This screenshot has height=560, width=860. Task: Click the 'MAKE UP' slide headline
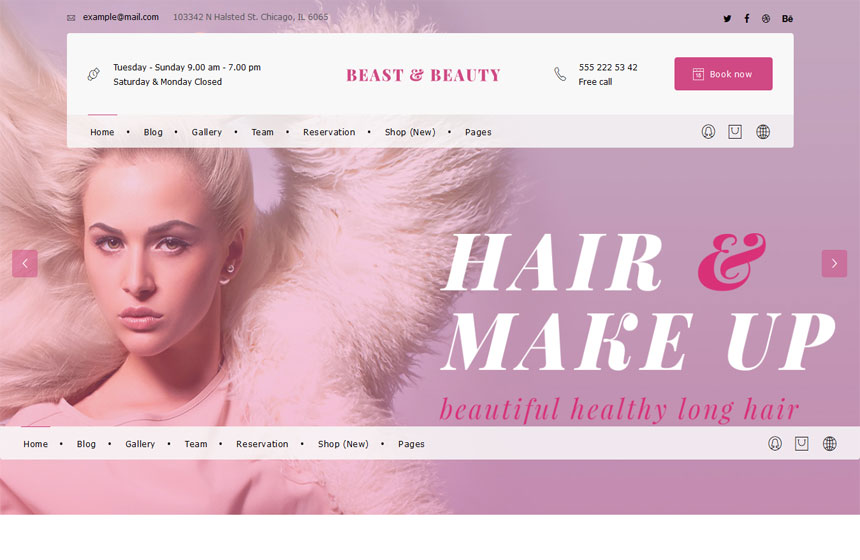(639, 341)
